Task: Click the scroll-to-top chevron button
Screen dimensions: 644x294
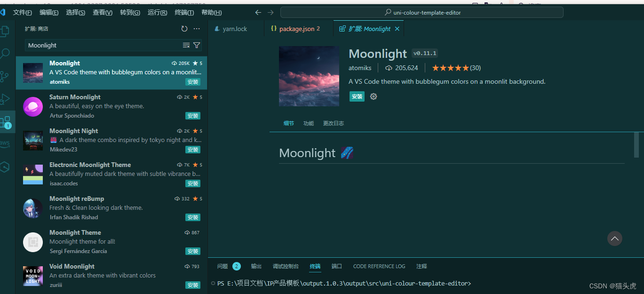Action: (x=614, y=238)
